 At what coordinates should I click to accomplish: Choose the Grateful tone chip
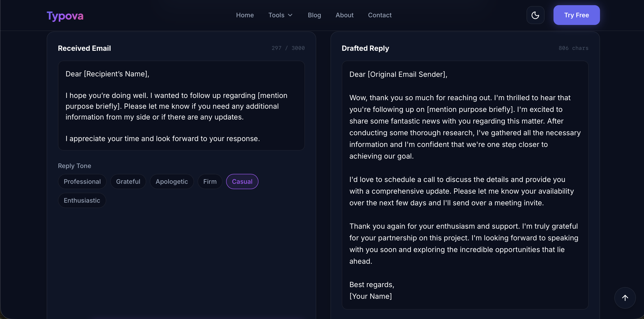(x=128, y=181)
